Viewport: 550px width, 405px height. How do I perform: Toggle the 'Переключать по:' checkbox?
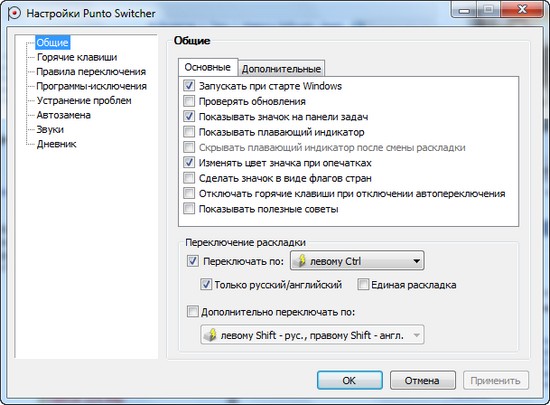193,261
